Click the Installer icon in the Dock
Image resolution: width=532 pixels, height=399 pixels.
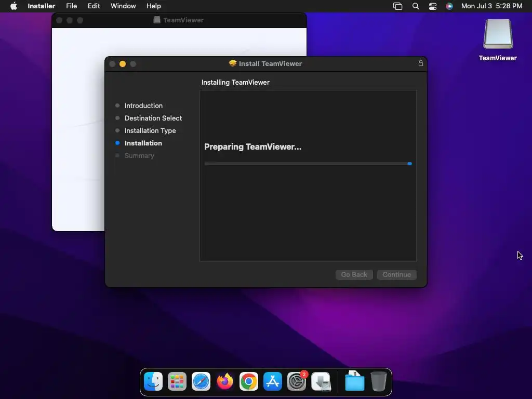pyautogui.click(x=321, y=381)
